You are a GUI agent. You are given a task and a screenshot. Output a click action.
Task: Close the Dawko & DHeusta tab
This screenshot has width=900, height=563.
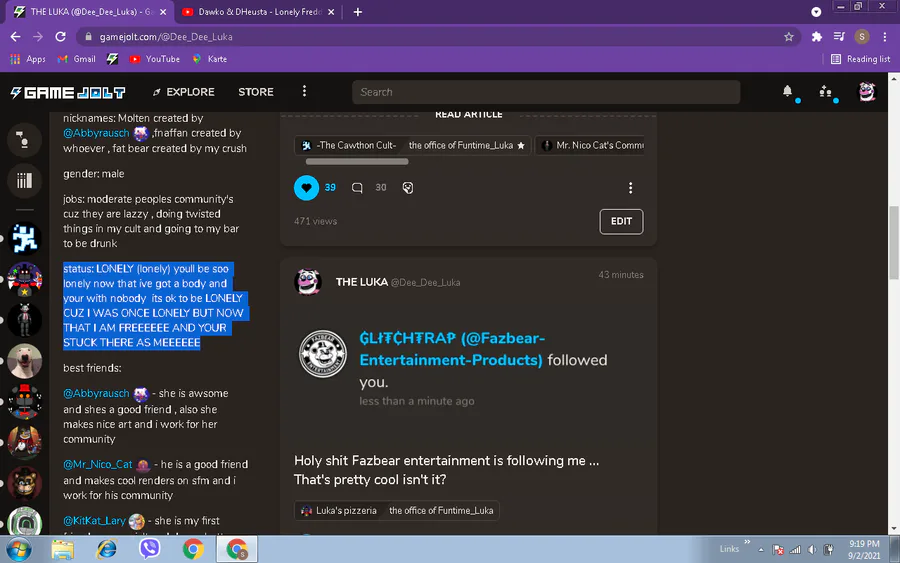point(331,12)
